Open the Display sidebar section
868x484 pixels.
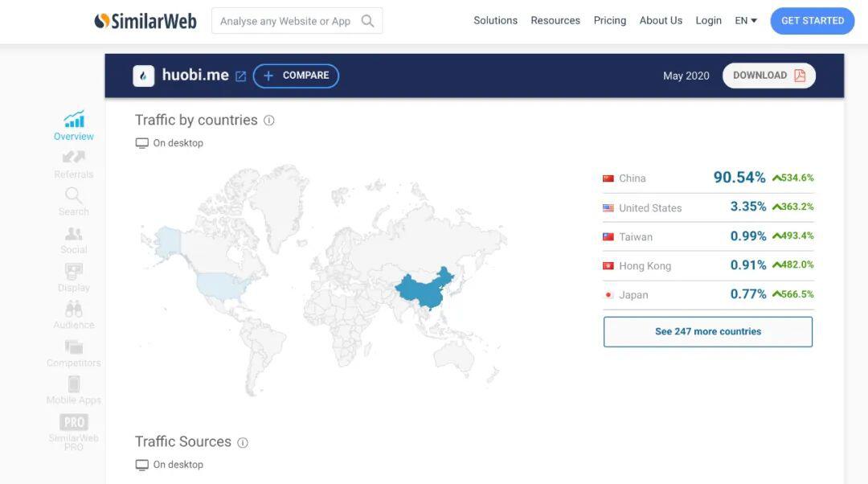point(74,278)
